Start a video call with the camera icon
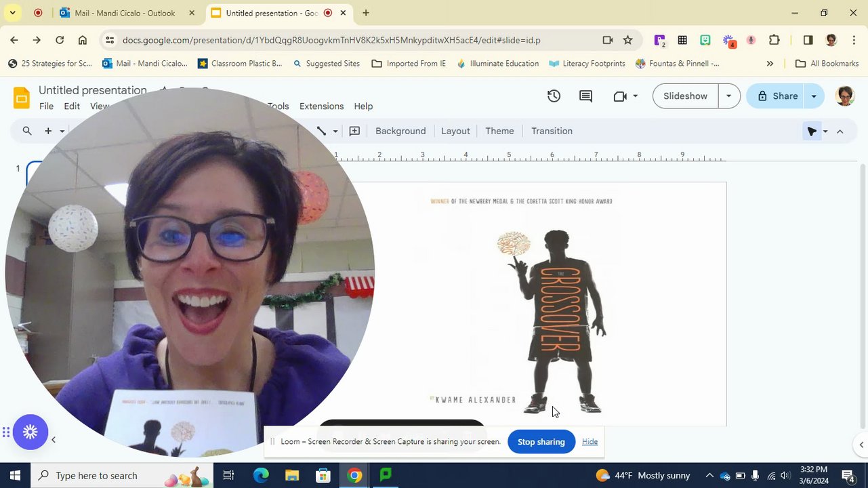The height and width of the screenshot is (488, 868). [x=619, y=96]
